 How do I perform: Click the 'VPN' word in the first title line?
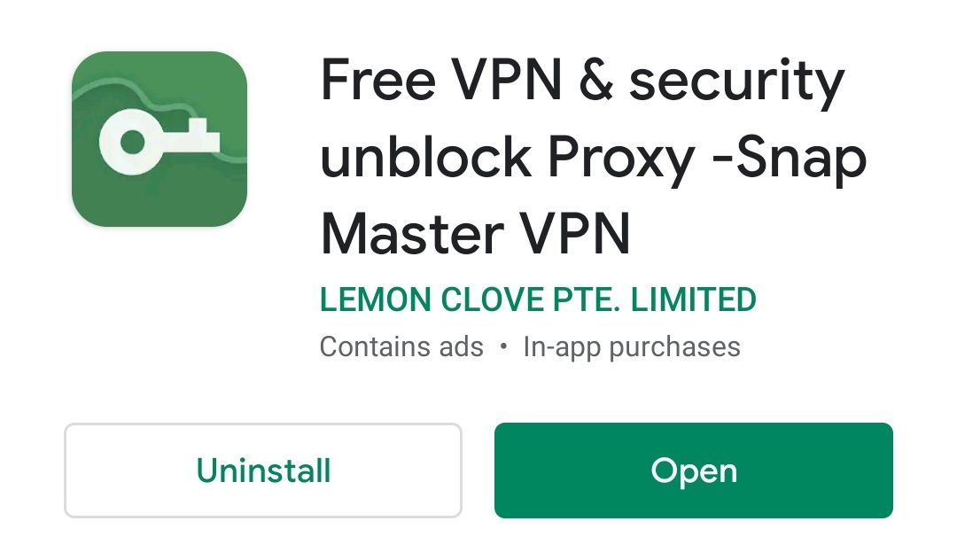point(506,80)
